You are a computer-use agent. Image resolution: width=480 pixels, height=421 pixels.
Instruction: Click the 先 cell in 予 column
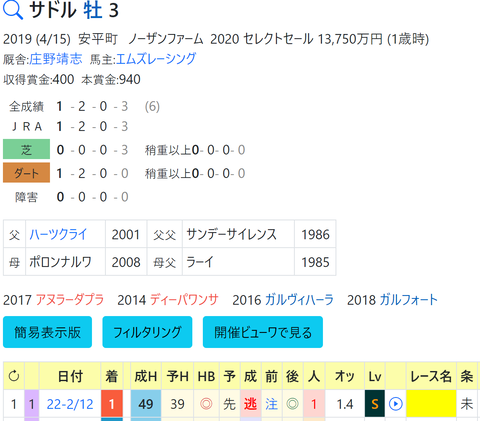pyautogui.click(x=229, y=404)
